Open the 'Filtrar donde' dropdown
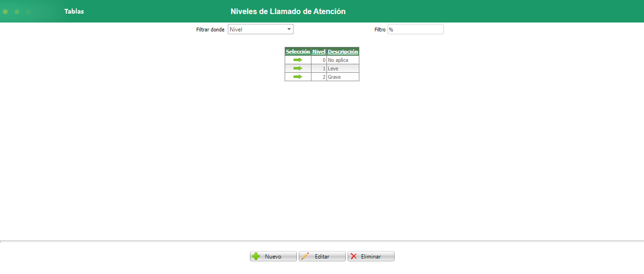The width and height of the screenshot is (644, 274). [x=260, y=29]
